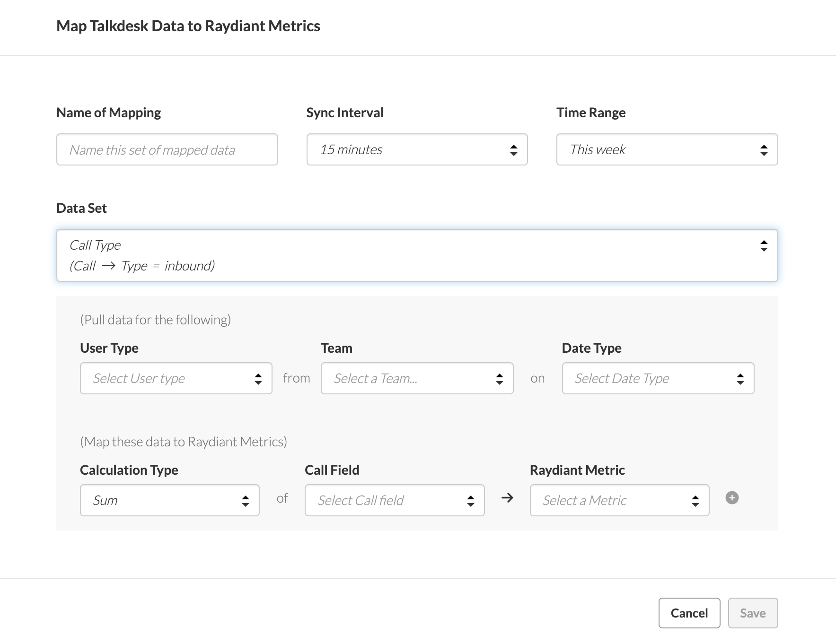Viewport: 836px width, 644px height.
Task: Click the Name of Mapping input field
Action: pos(167,149)
